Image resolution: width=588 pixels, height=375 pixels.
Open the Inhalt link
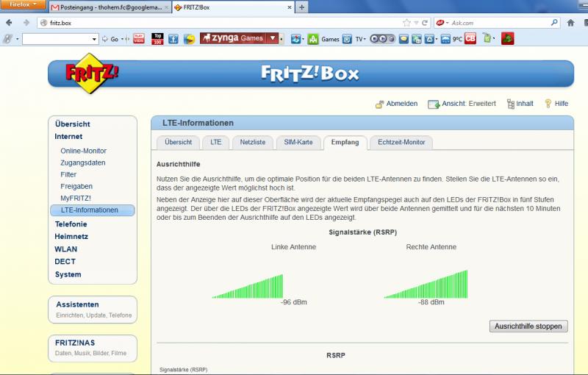(x=520, y=104)
